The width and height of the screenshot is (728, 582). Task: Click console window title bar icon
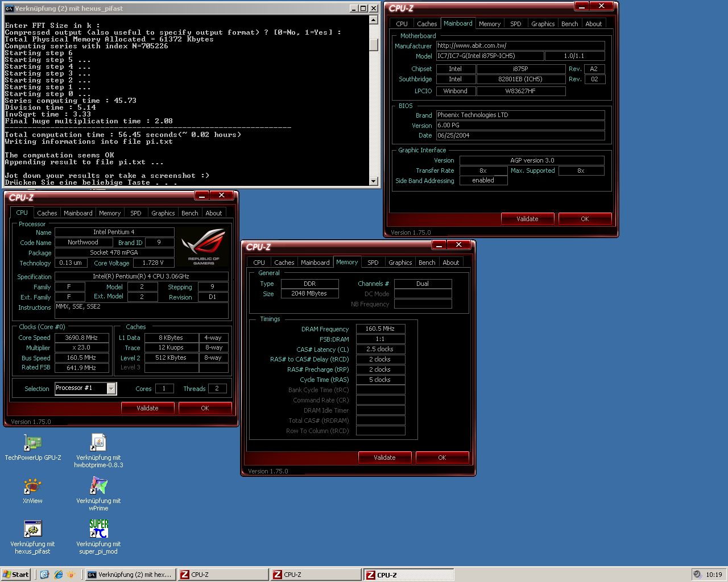(9, 9)
